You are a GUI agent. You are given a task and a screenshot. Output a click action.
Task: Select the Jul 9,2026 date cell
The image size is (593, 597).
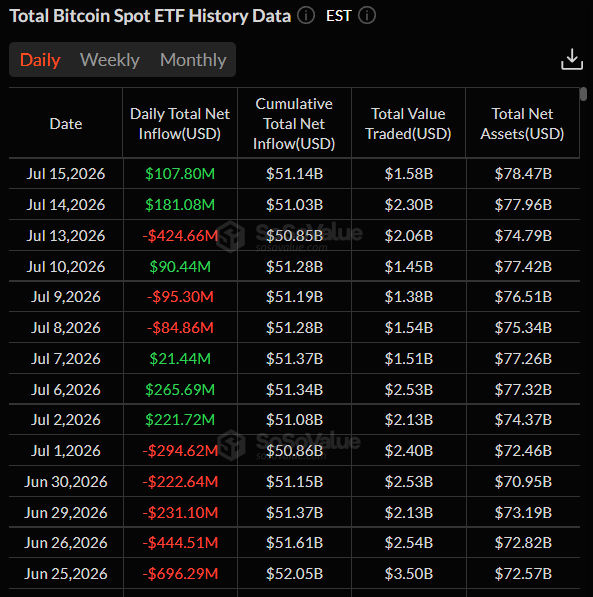(66, 297)
